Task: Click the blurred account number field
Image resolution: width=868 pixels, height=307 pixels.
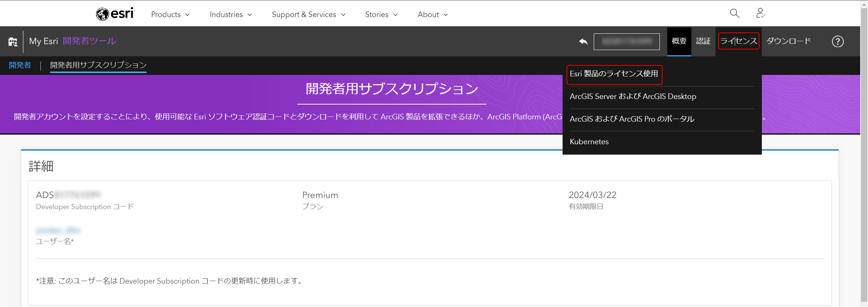Action: 626,42
